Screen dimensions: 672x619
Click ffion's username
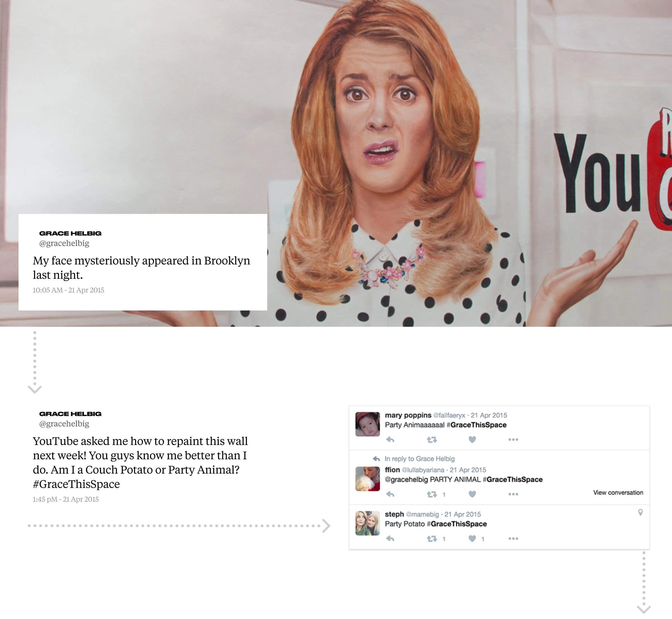(x=392, y=470)
